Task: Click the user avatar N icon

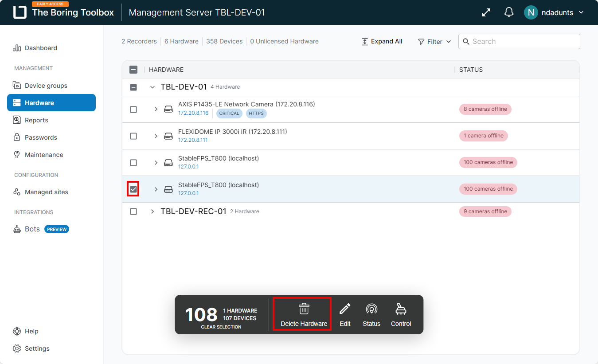Action: click(531, 12)
